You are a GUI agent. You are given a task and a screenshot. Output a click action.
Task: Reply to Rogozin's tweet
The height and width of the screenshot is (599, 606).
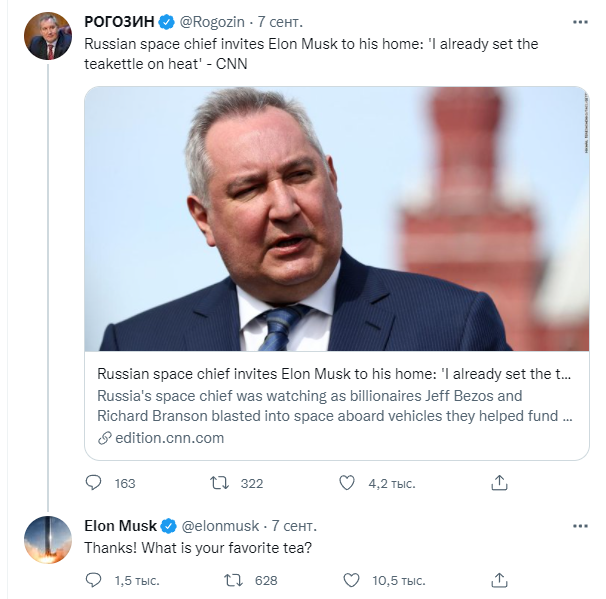94,483
